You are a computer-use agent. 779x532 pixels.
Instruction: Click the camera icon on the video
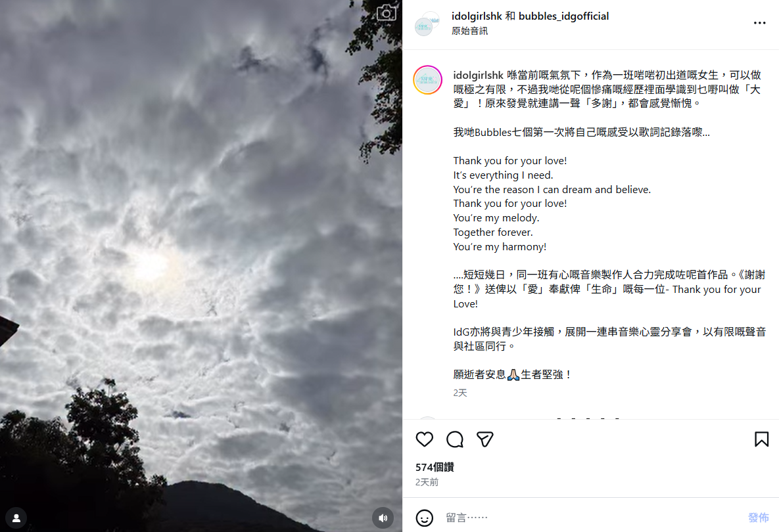386,12
